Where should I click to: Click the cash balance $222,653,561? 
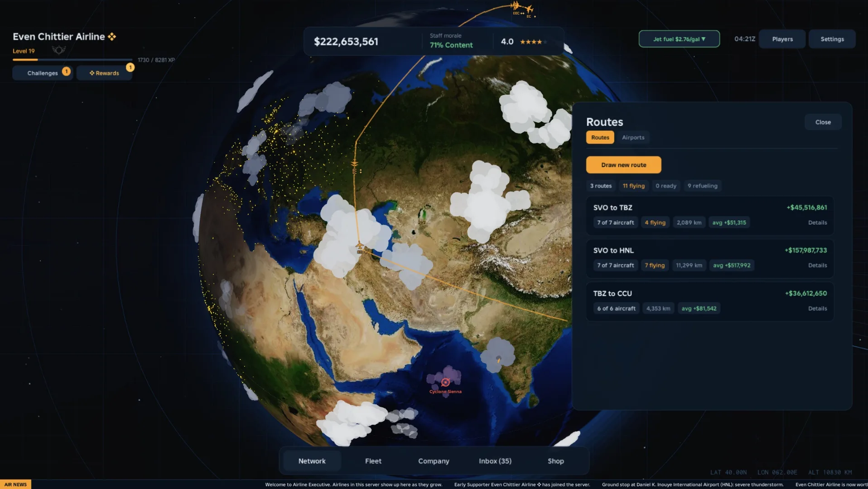click(346, 42)
